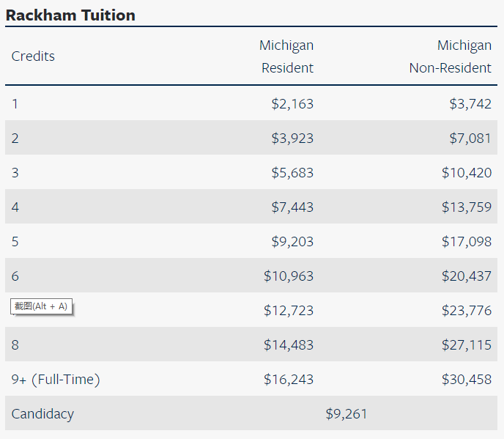Viewport: 504px width, 439px height.
Task: Select the $30,458 full-time non-resident amount
Action: (467, 379)
